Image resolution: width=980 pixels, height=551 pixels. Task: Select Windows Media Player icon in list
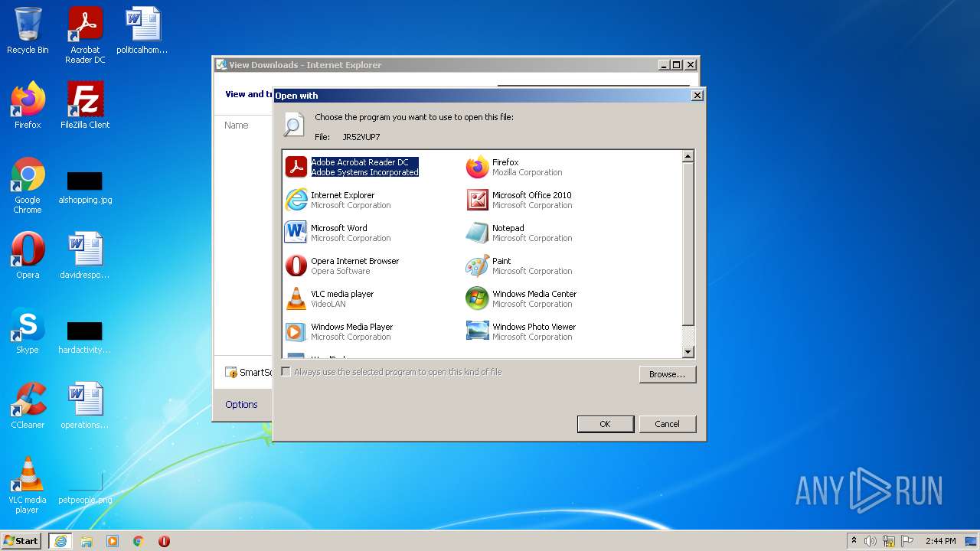[x=296, y=331]
